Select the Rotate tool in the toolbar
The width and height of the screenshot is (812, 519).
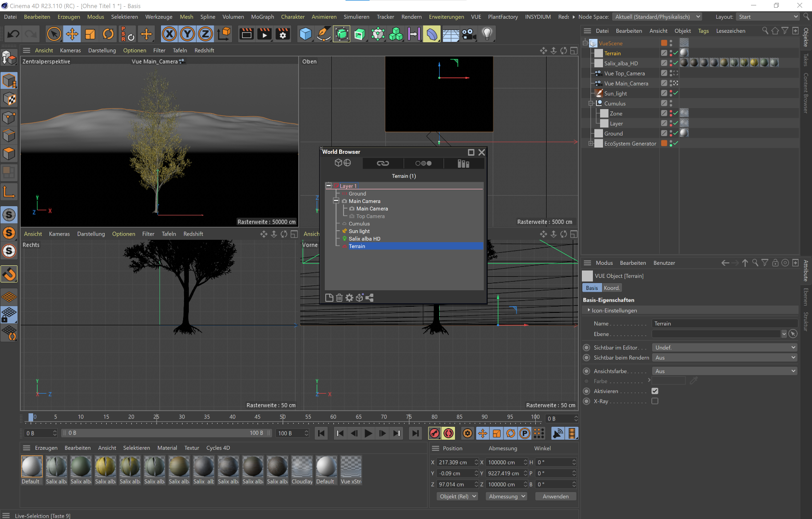point(108,34)
